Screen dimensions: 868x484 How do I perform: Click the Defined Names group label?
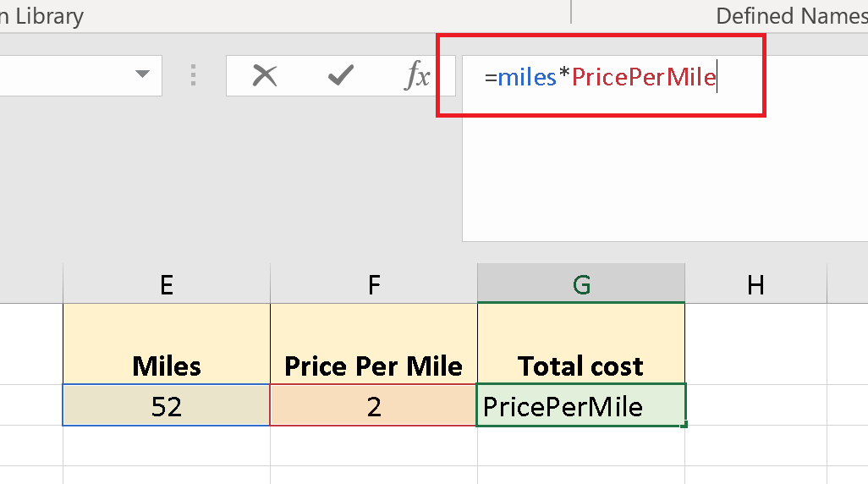coord(790,15)
